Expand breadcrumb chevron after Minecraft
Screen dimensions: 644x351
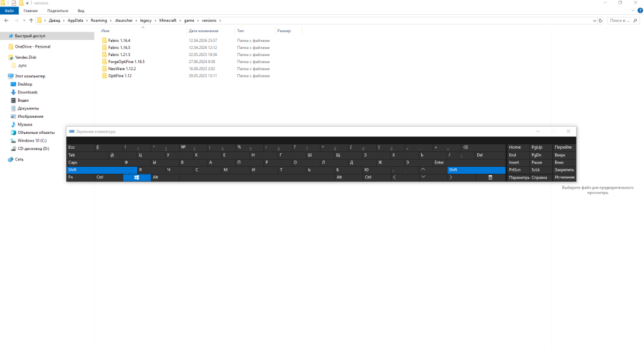pyautogui.click(x=180, y=21)
